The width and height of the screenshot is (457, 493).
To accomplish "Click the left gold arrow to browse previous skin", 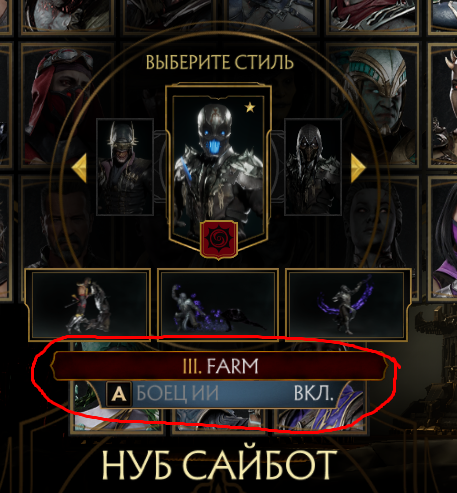I will point(79,168).
